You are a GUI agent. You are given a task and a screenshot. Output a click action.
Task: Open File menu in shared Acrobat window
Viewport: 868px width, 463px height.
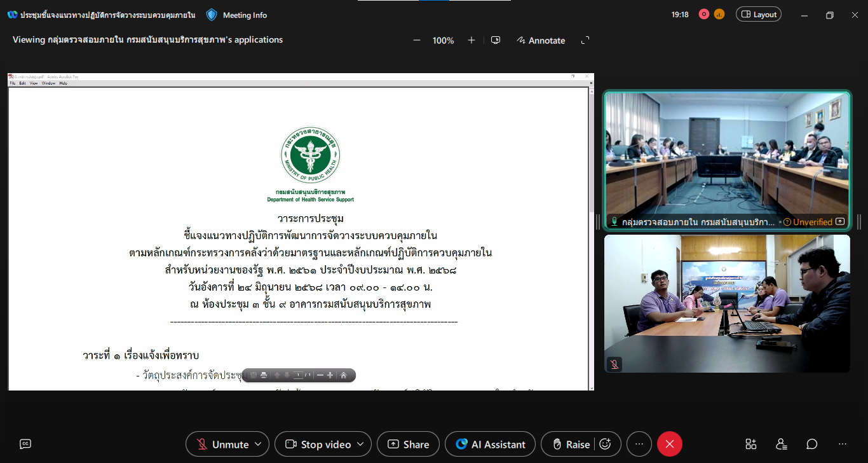(13, 83)
